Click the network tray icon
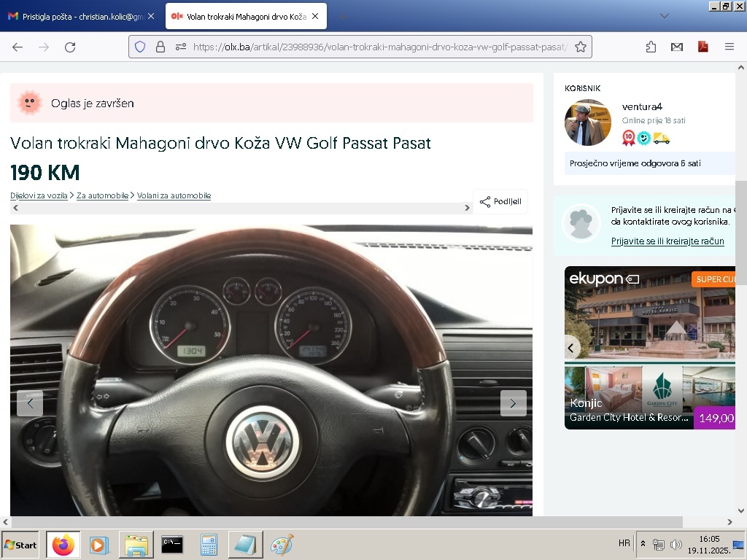 pos(659,544)
